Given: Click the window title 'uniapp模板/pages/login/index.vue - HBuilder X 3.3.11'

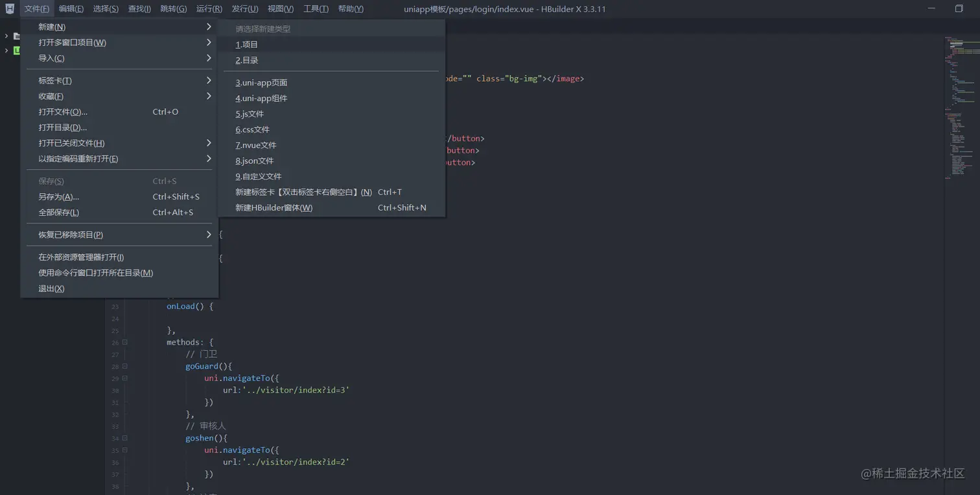Looking at the screenshot, I should point(505,8).
